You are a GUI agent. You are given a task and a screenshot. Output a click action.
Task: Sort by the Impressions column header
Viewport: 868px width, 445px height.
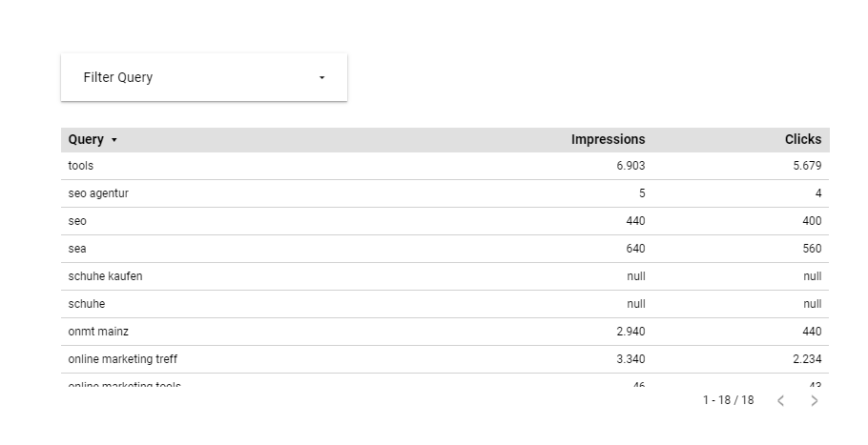[608, 140]
